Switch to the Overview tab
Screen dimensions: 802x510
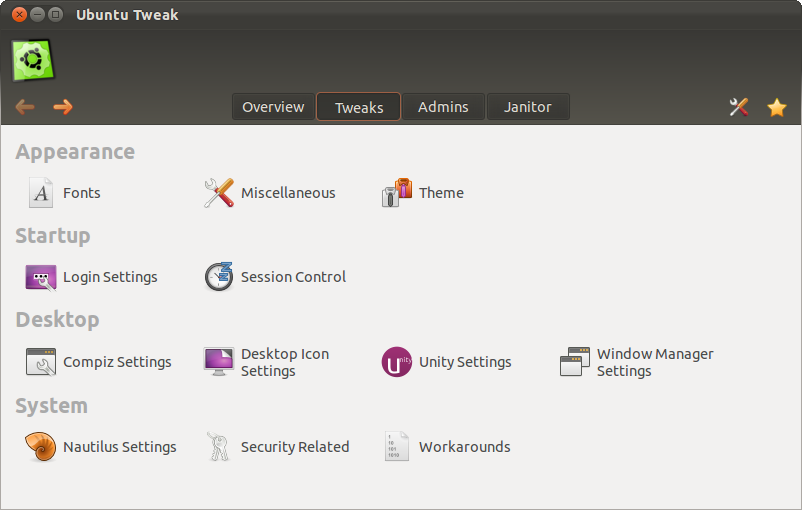pos(273,107)
